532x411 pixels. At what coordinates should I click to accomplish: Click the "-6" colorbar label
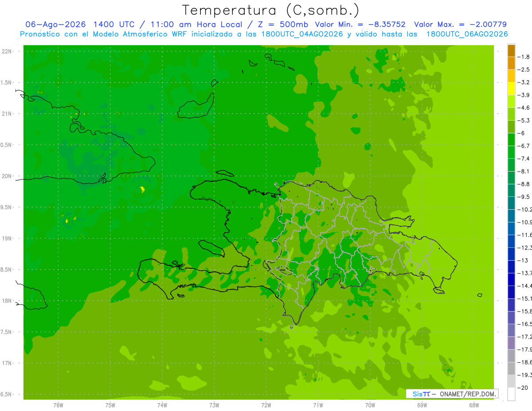coord(521,133)
